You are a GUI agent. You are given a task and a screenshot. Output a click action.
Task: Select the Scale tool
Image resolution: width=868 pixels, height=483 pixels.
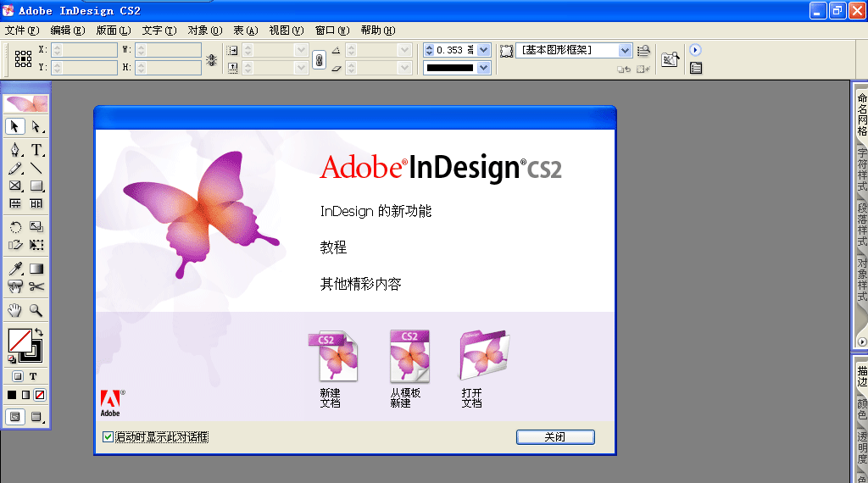tap(36, 227)
